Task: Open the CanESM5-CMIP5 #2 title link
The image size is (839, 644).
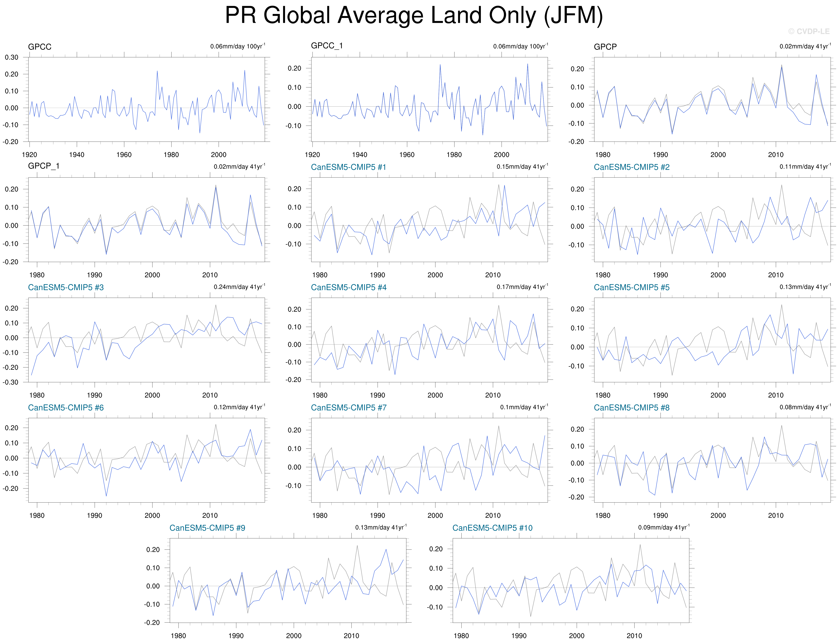Action: pyautogui.click(x=631, y=167)
